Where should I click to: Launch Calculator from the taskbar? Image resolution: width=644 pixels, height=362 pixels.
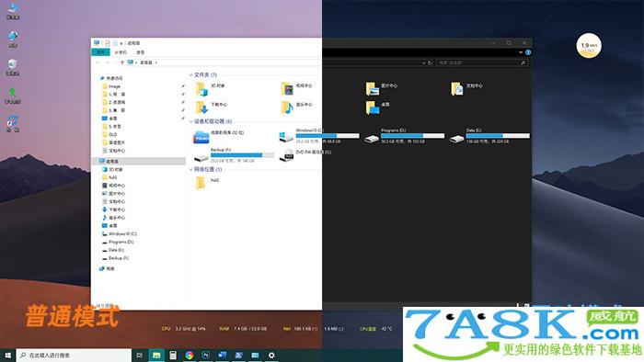[x=173, y=355]
